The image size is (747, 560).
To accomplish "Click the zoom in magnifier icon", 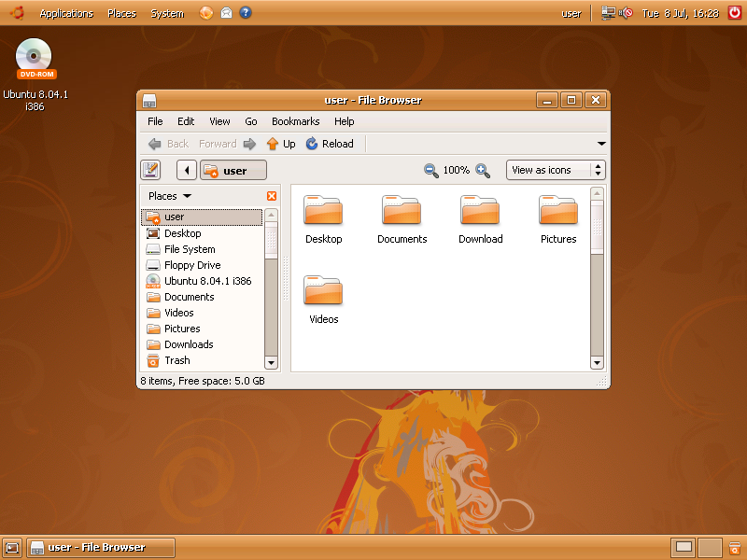I will coord(483,170).
